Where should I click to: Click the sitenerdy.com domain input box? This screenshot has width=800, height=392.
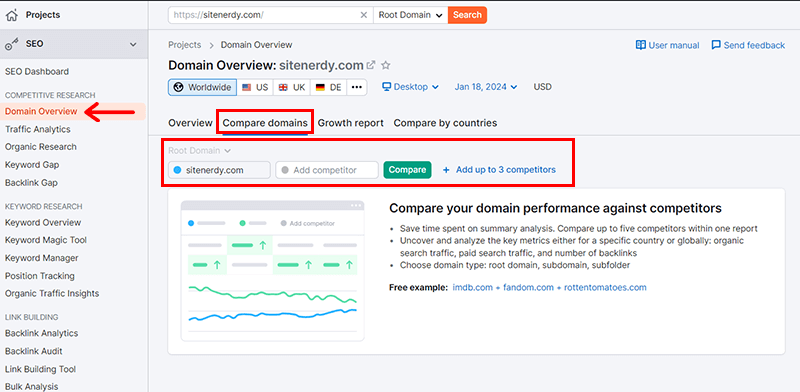[x=219, y=170]
